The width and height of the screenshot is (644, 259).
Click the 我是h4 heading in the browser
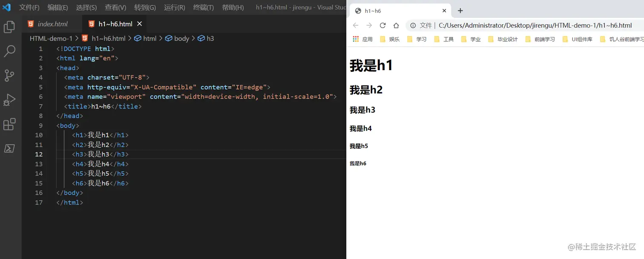[361, 128]
